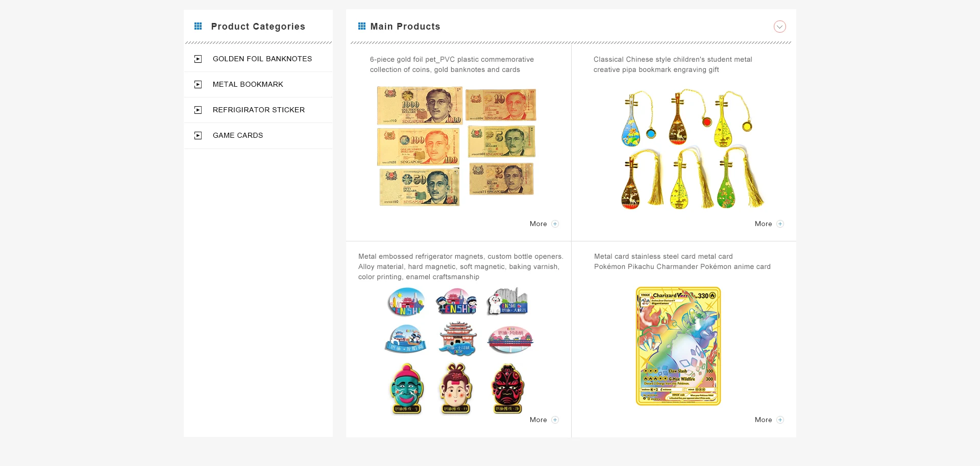
Task: Open the GOLDEN FOIL BANKNOTES category
Action: pos(262,59)
